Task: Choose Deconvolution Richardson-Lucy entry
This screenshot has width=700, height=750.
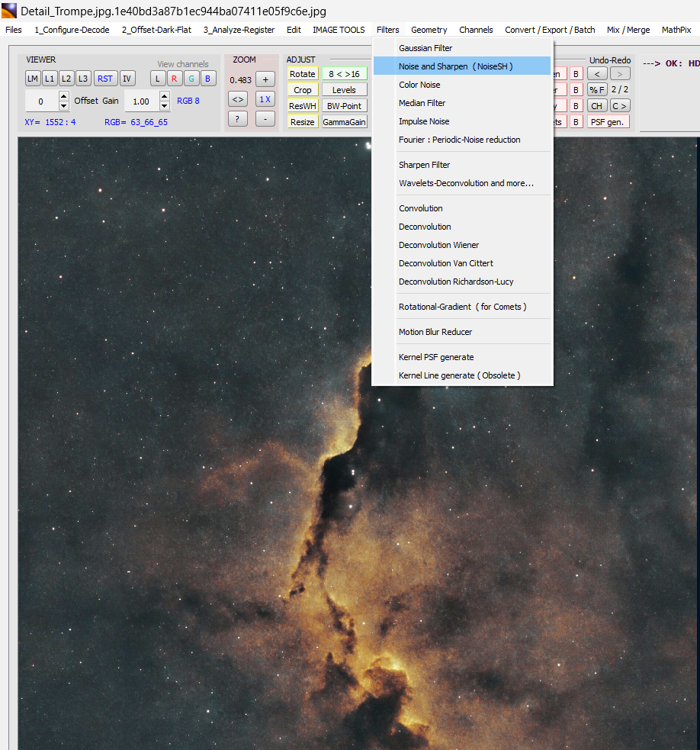Action: 462,282
